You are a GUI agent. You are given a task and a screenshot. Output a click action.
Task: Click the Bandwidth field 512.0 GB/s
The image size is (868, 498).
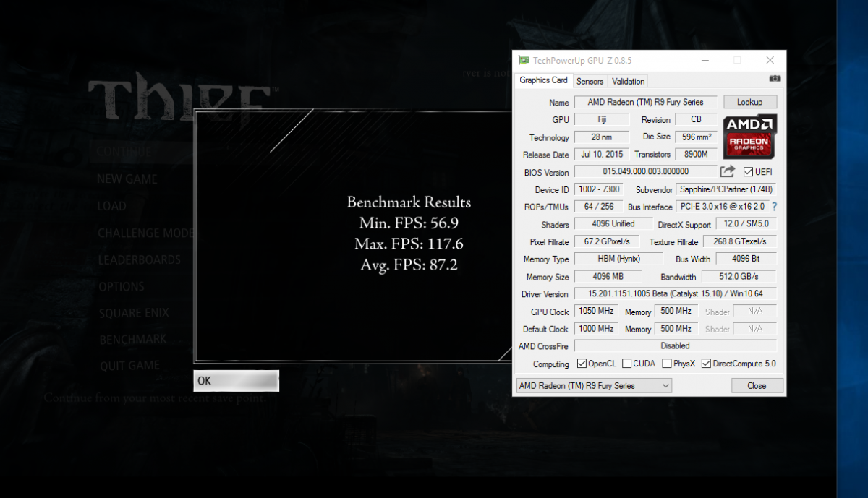[739, 277]
